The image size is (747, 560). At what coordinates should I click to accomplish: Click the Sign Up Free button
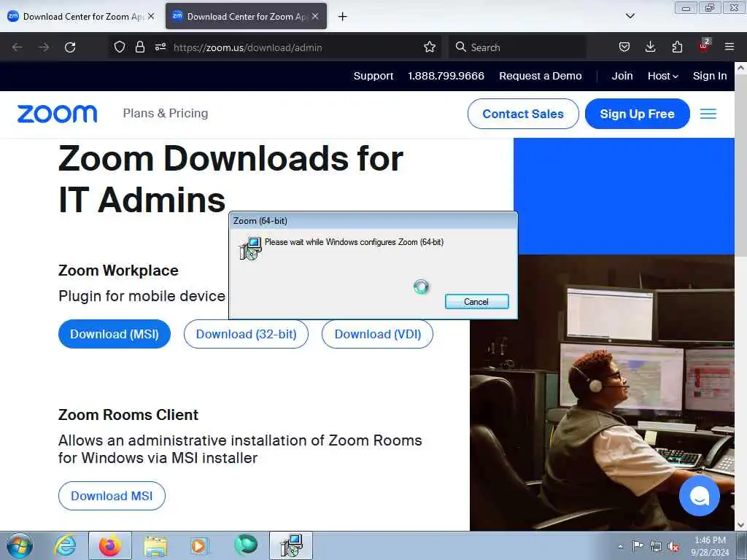tap(638, 114)
